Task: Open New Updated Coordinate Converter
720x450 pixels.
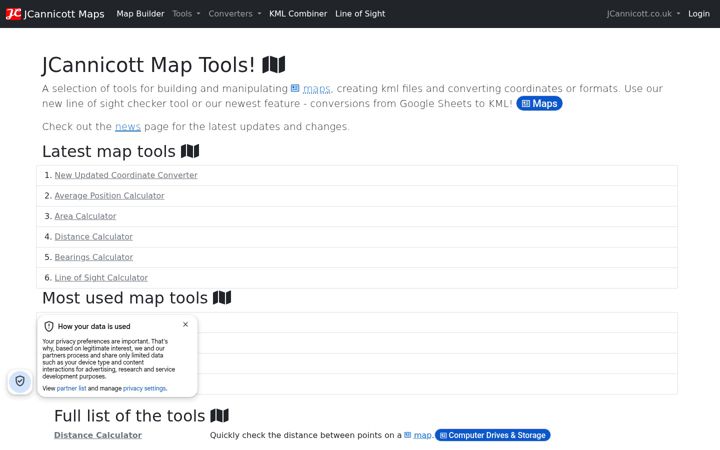Action: click(x=126, y=175)
